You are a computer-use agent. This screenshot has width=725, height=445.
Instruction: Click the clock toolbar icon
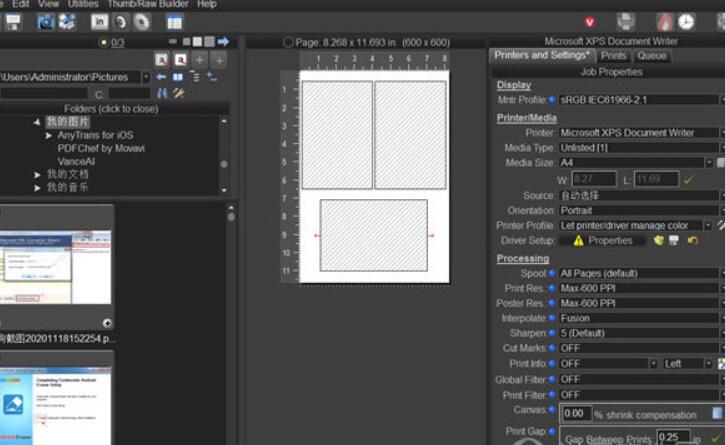click(x=686, y=22)
